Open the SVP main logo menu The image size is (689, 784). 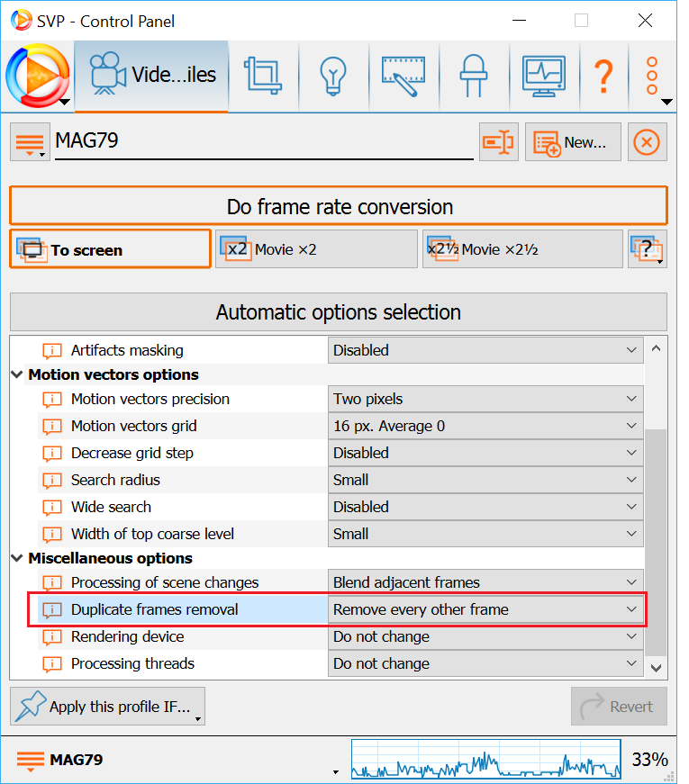[x=38, y=76]
